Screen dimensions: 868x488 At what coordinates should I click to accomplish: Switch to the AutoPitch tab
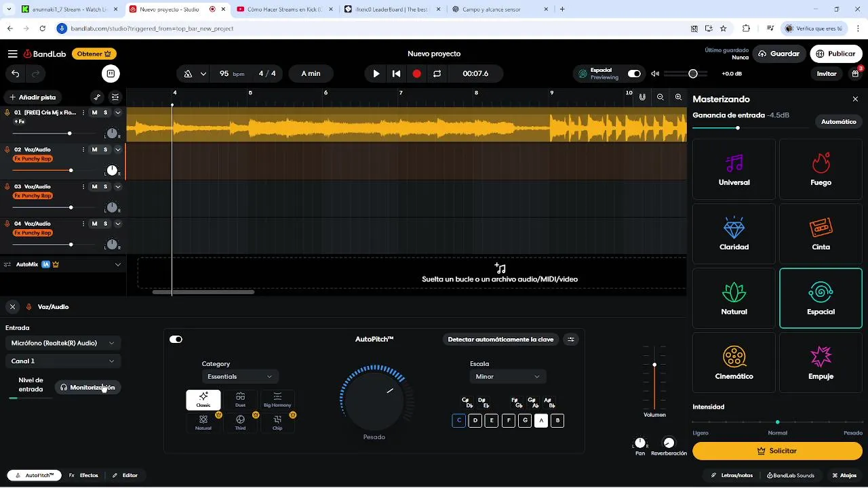[x=35, y=476]
